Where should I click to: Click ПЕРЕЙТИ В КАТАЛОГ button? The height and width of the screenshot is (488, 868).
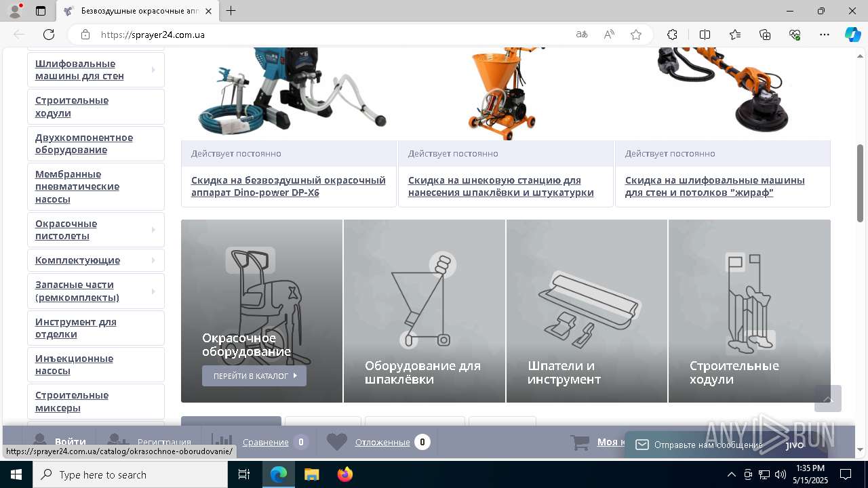254,375
